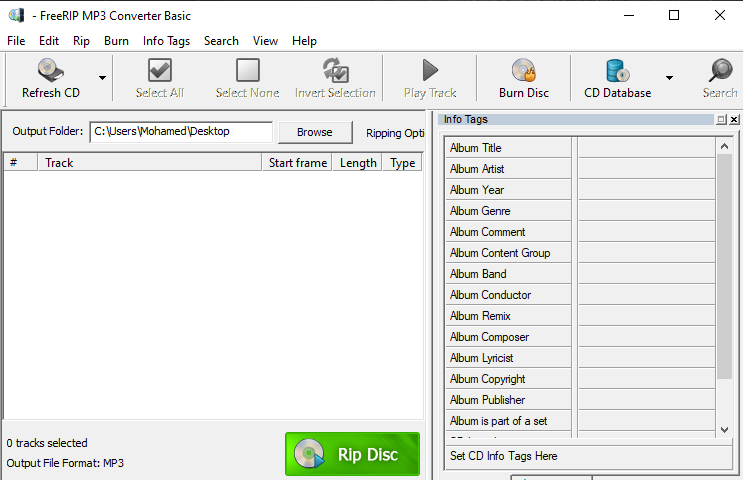The image size is (743, 480).
Task: Click the Info Tags scrollbar up arrow
Action: point(724,146)
